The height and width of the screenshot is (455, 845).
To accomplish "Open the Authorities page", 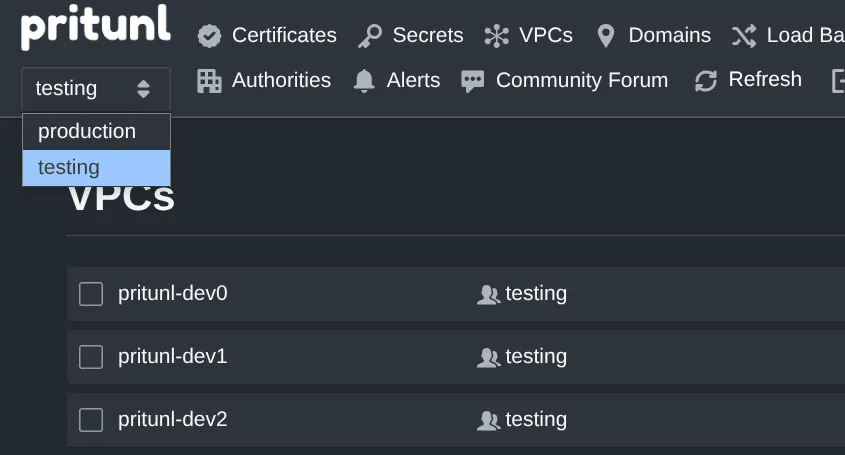I will tap(281, 80).
